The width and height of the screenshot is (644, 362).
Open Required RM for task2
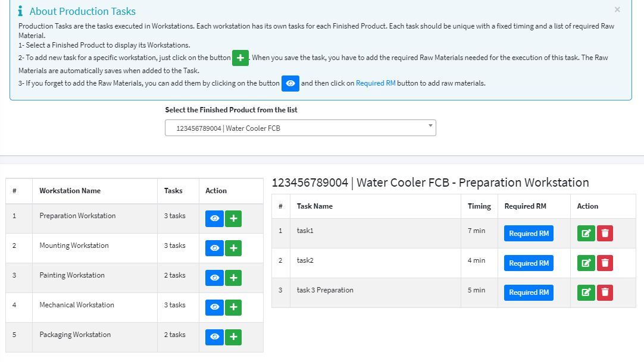pyautogui.click(x=529, y=263)
